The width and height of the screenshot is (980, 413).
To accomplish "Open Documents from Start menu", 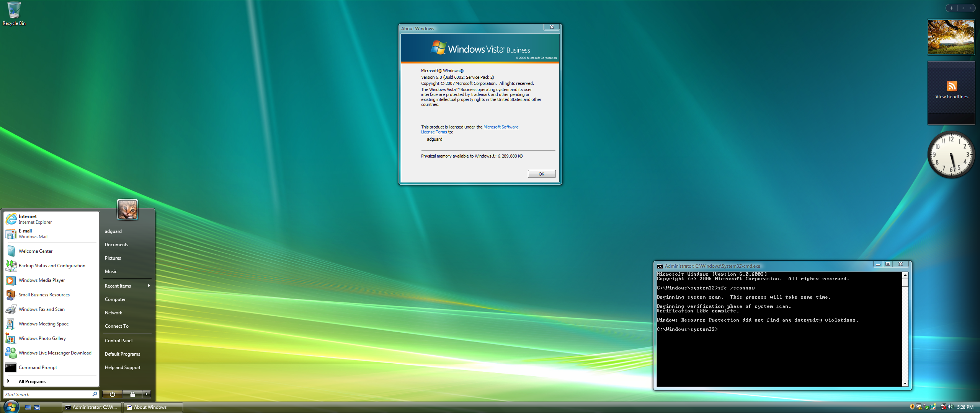I will [x=127, y=245].
